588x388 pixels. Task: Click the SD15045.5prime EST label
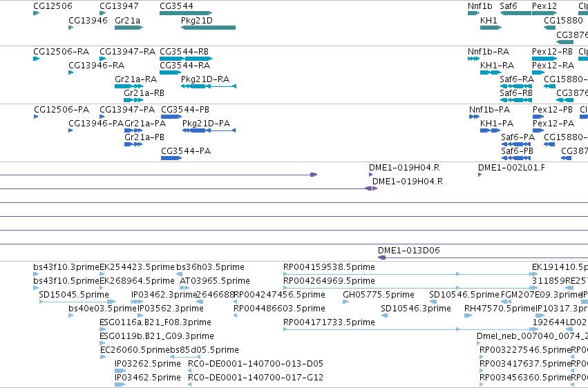tap(74, 295)
